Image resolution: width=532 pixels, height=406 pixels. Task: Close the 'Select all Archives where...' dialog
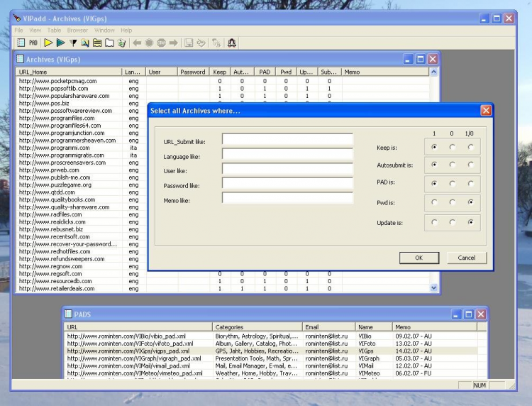[x=486, y=110]
